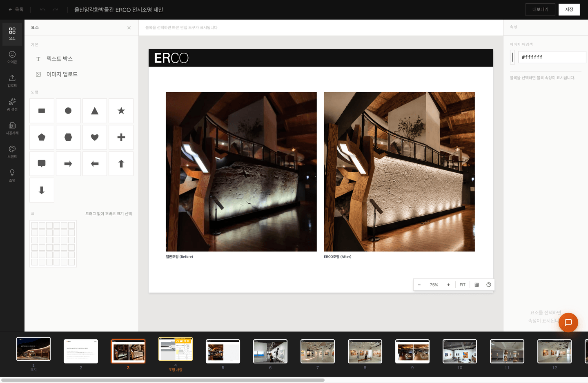This screenshot has width=588, height=383.
Task: Click 이미지 업로드 option
Action: coord(82,74)
